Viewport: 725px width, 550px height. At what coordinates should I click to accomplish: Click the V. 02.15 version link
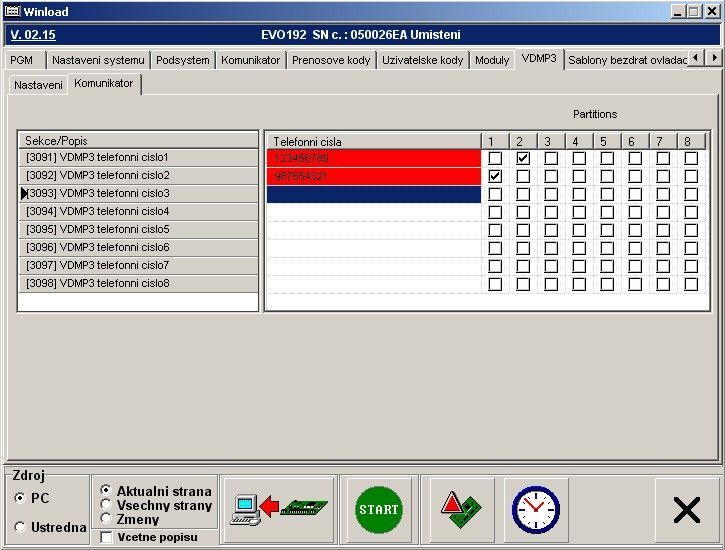[x=33, y=35]
